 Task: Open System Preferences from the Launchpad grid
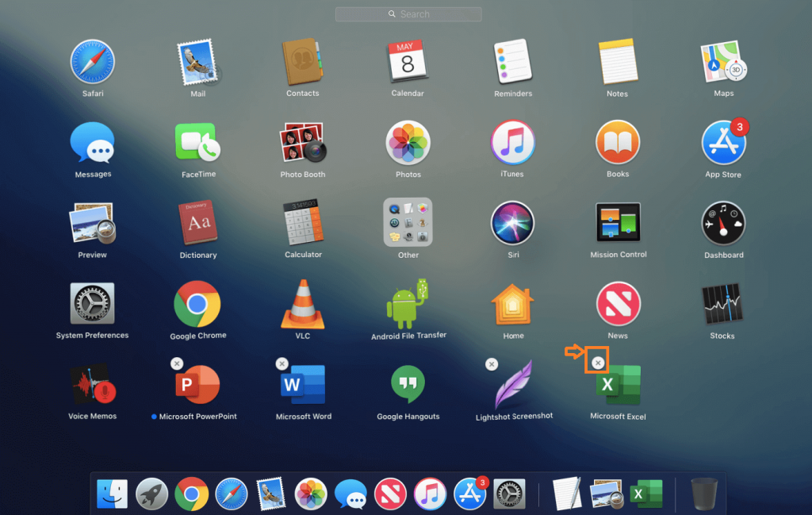(92, 304)
